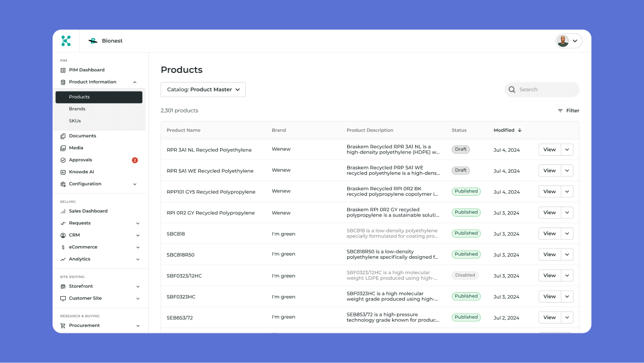Open the user avatar account menu
Screen dimensions: 644x363
pyautogui.click(x=568, y=41)
